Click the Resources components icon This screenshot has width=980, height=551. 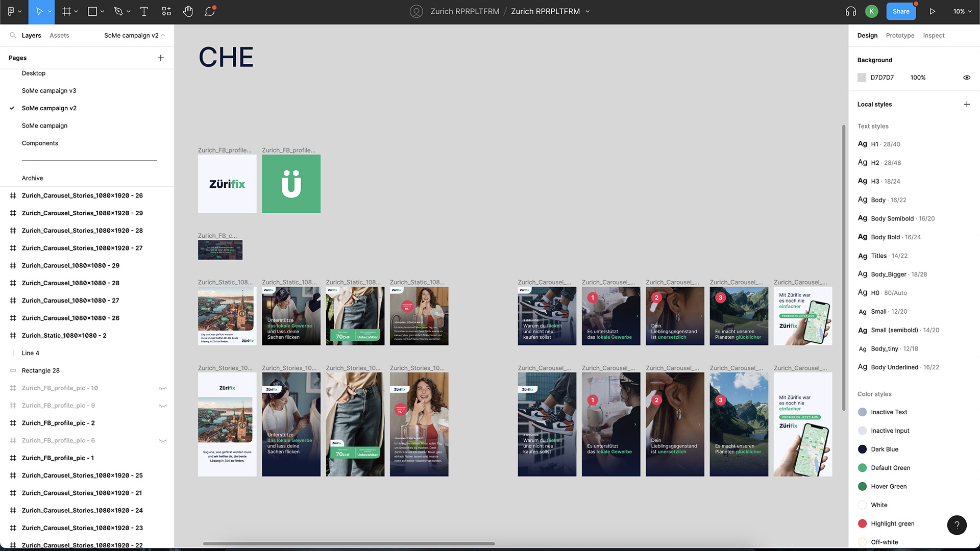click(x=166, y=11)
